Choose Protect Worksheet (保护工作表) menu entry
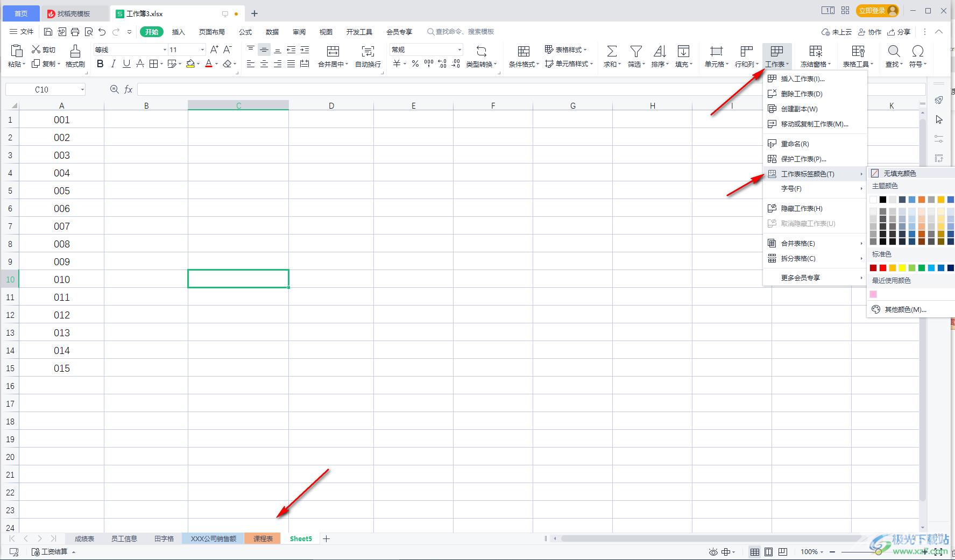Screen dimensions: 955x560 (815, 159)
